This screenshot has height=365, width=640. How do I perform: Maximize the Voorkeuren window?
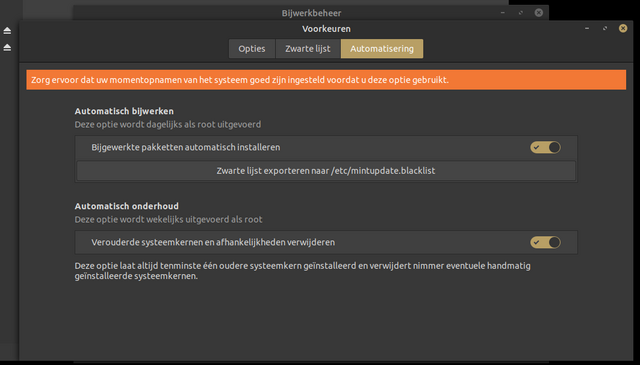(x=605, y=28)
